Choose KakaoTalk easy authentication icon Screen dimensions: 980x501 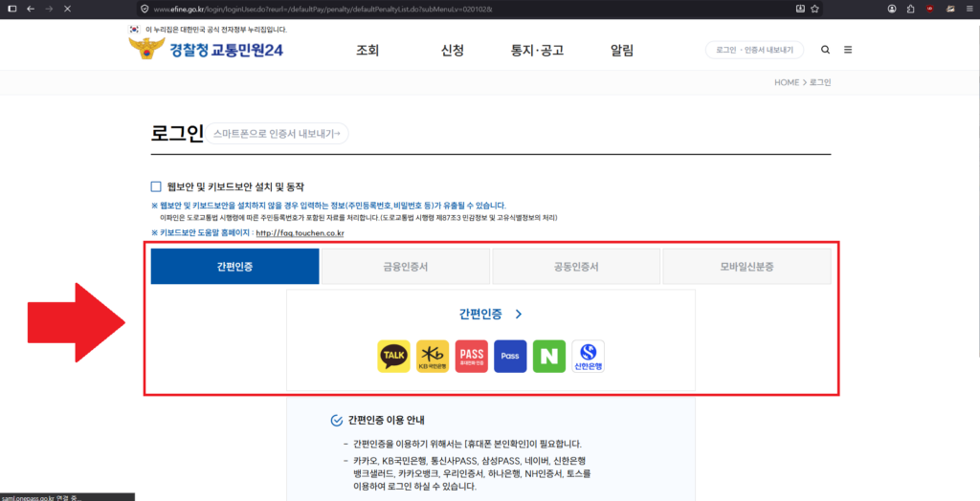(393, 356)
